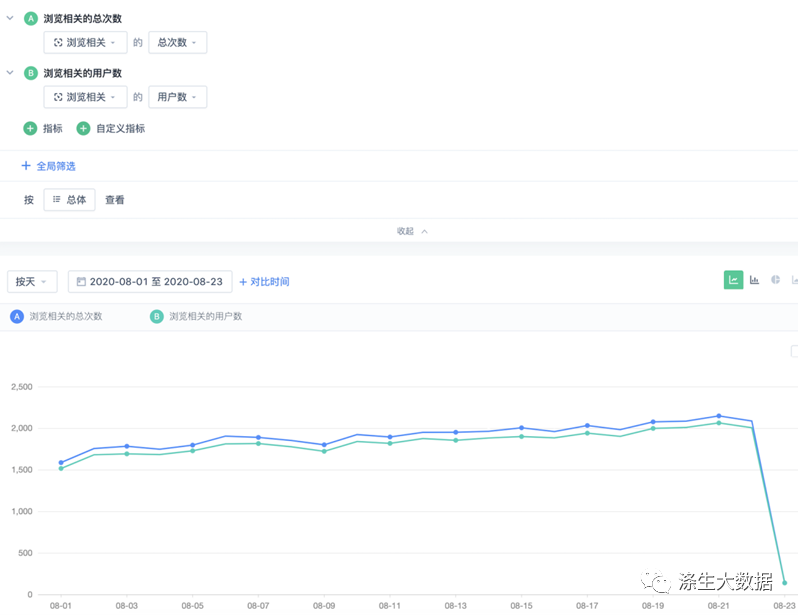
Task: Switch to line chart view
Action: [x=733, y=280]
